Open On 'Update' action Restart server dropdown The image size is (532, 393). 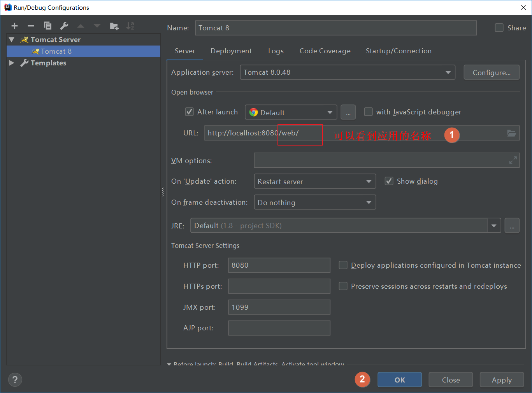315,181
